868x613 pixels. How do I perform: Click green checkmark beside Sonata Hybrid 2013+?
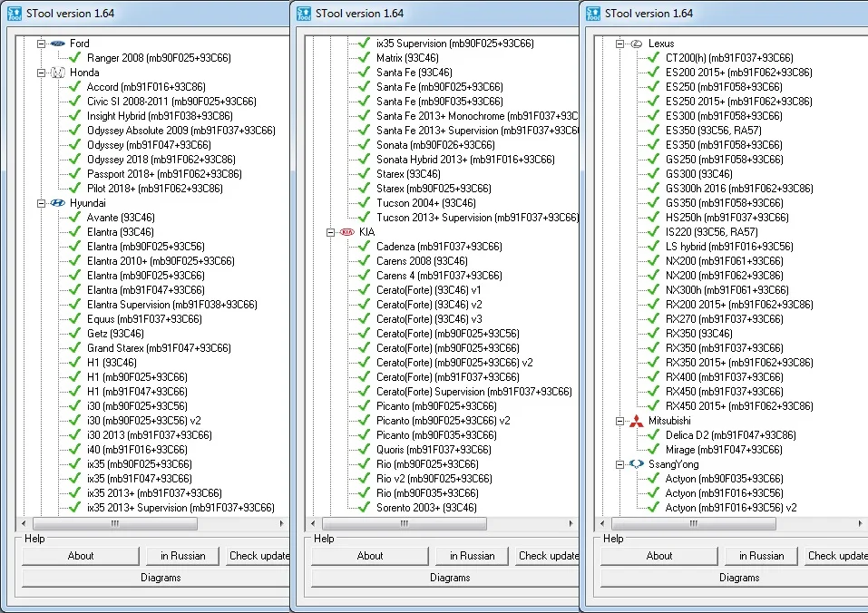point(365,159)
